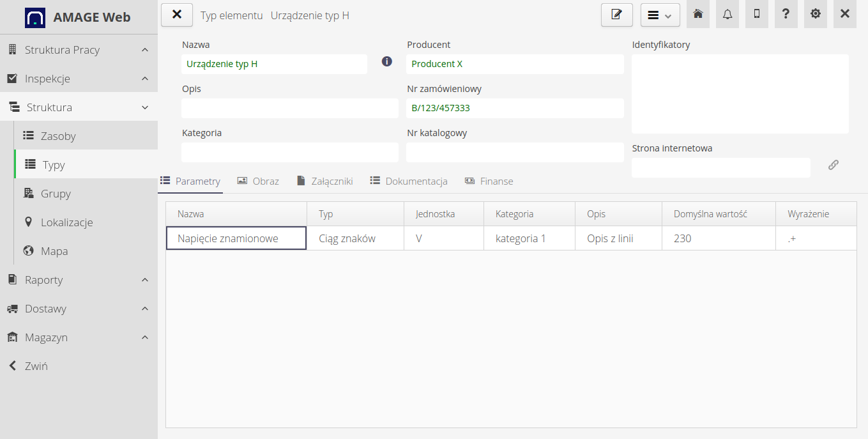Close the element type view with X button

[177, 15]
